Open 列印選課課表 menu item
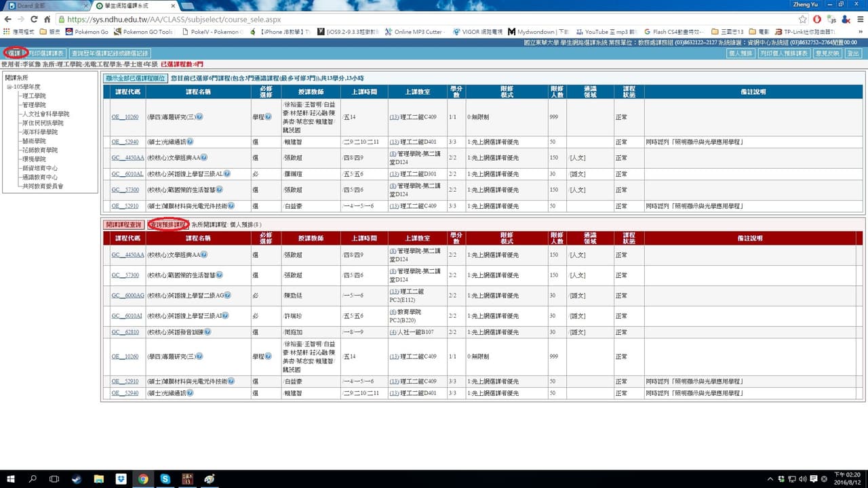 (x=47, y=53)
